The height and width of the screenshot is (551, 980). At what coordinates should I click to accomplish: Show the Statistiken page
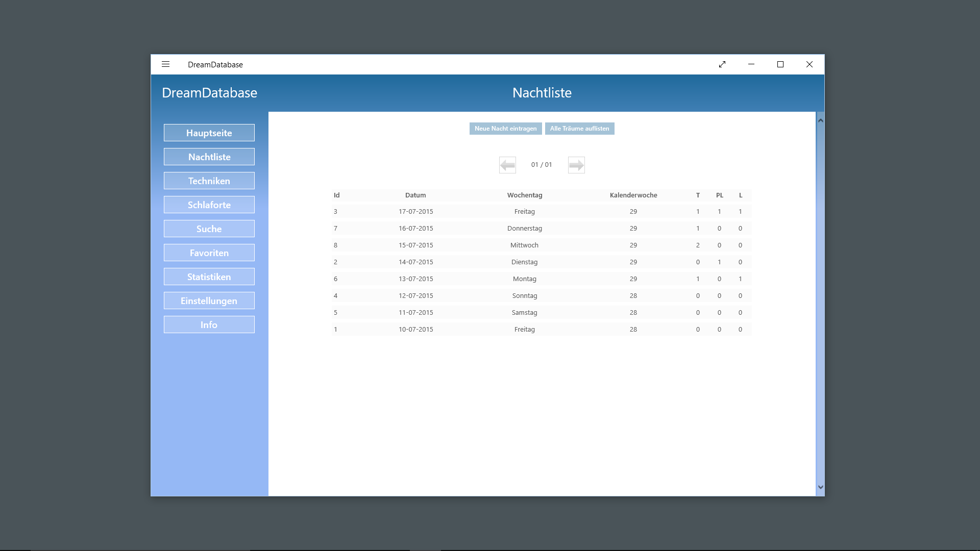(x=209, y=277)
